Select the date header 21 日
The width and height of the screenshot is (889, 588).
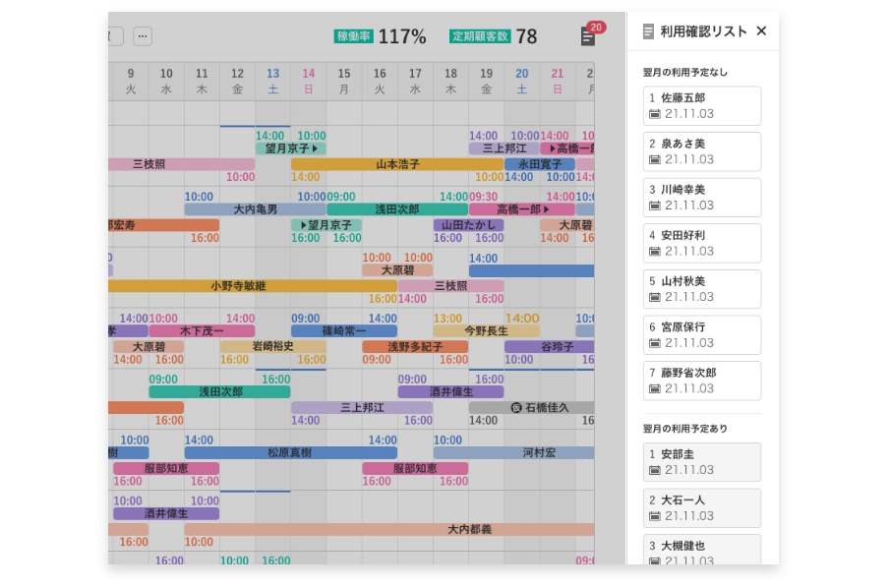[558, 81]
